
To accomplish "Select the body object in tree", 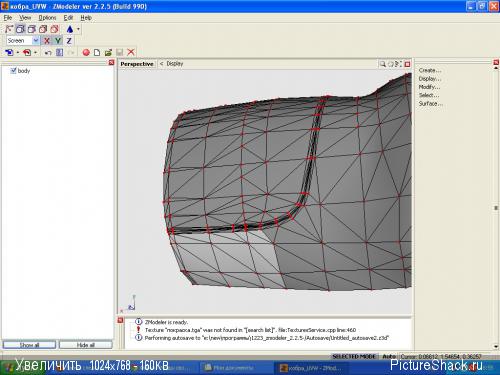I will coord(24,71).
